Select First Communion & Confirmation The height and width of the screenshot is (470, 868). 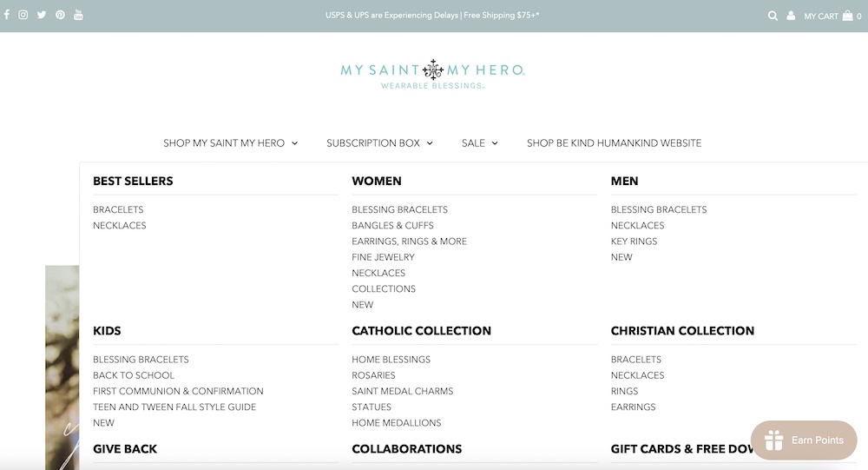pyautogui.click(x=178, y=391)
